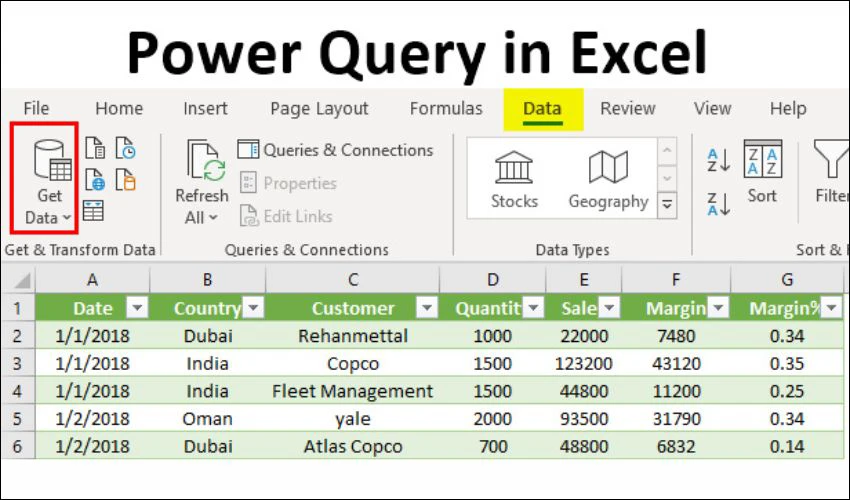The image size is (850, 500).
Task: Select column G header
Action: (788, 280)
